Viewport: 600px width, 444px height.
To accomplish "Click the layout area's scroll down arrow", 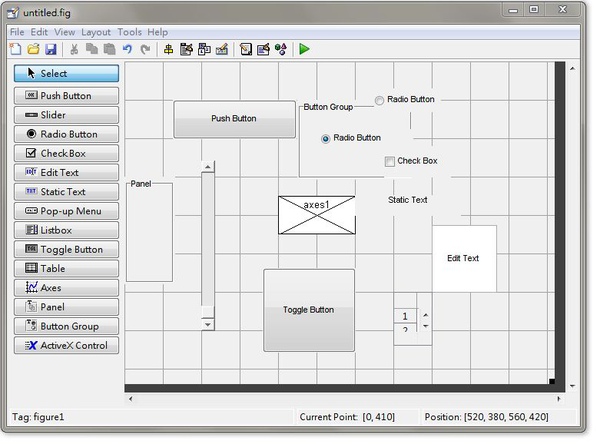I will (x=572, y=386).
